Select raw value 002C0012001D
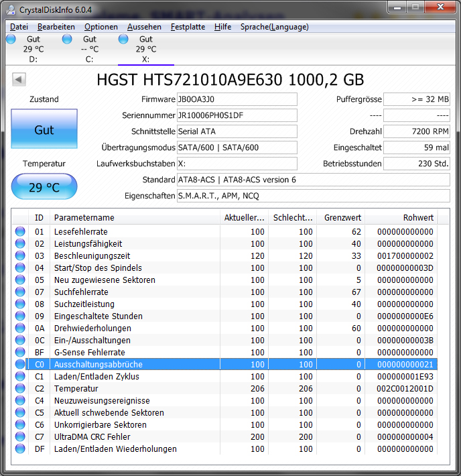The width and height of the screenshot is (461, 476). pyautogui.click(x=405, y=389)
